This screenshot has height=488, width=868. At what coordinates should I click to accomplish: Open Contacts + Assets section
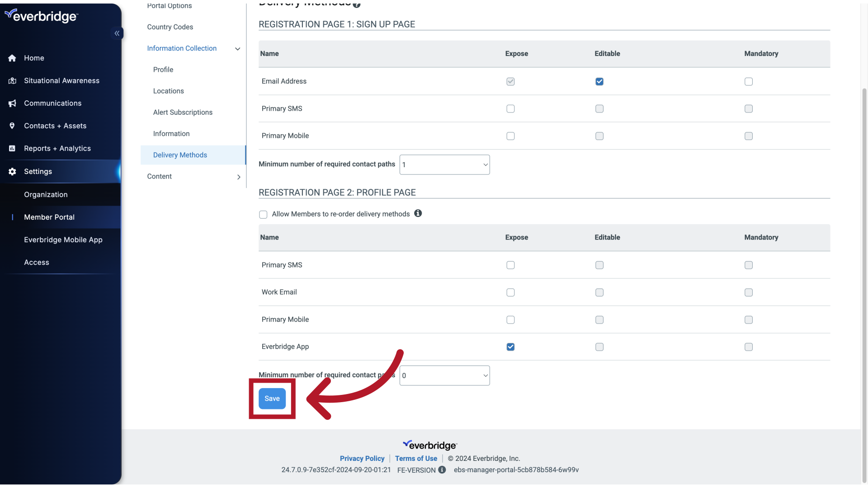[55, 126]
